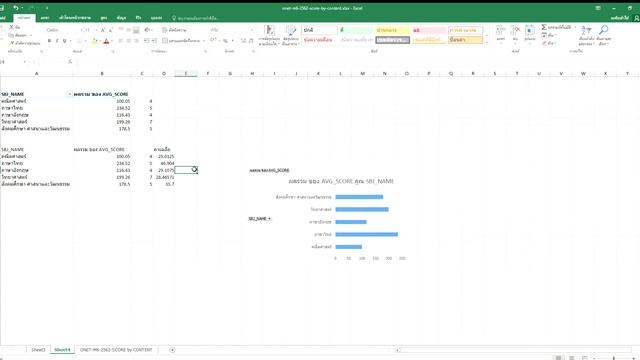This screenshot has height=360, width=640.
Task: Increase font size with the large A icon
Action: [x=103, y=30]
